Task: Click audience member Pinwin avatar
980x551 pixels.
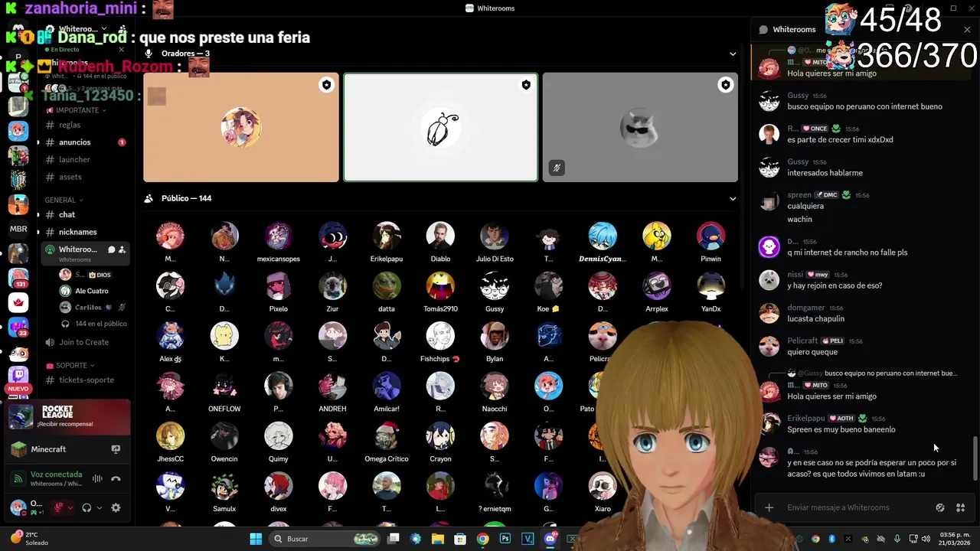Action: click(710, 236)
